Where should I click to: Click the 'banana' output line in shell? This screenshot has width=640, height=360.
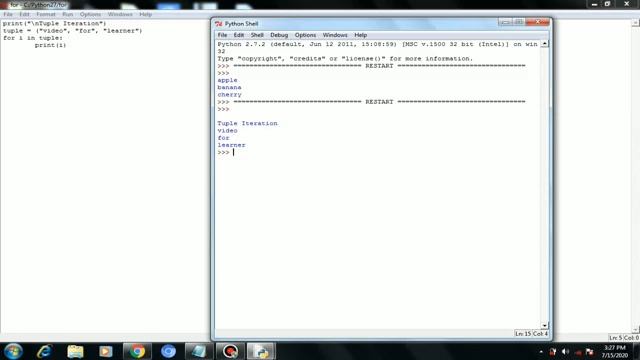(x=229, y=87)
